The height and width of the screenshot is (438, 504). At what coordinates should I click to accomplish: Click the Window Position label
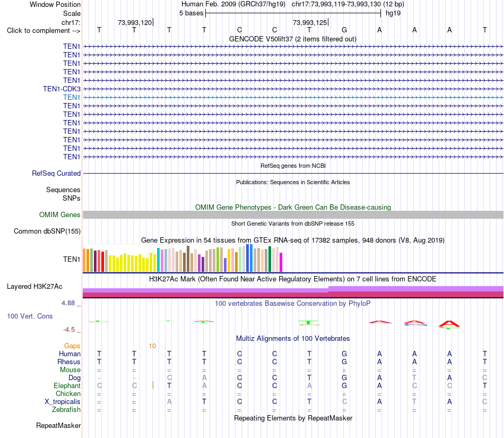[x=55, y=4]
